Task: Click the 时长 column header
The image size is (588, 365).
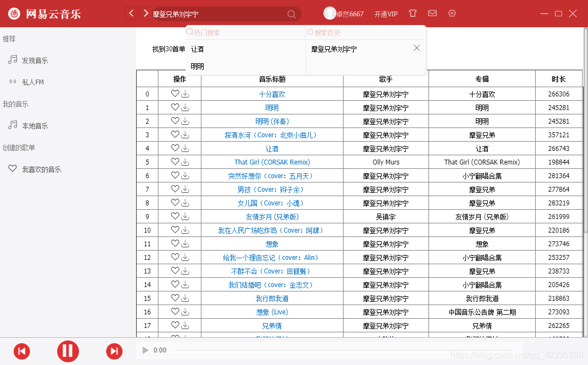Action: [559, 79]
